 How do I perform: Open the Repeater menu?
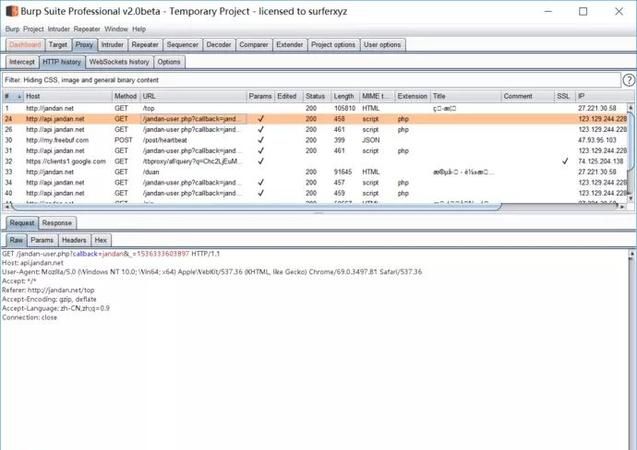pyautogui.click(x=87, y=29)
